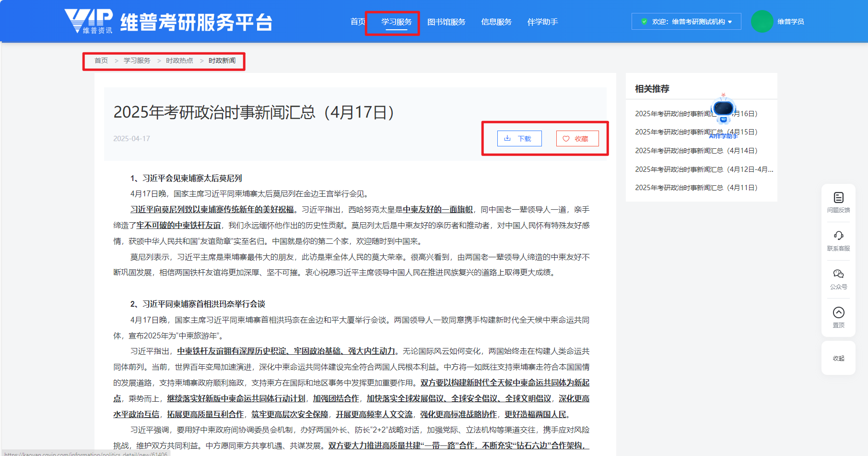Open the 维普学员 user menu
The width and height of the screenshot is (868, 456).
(790, 22)
